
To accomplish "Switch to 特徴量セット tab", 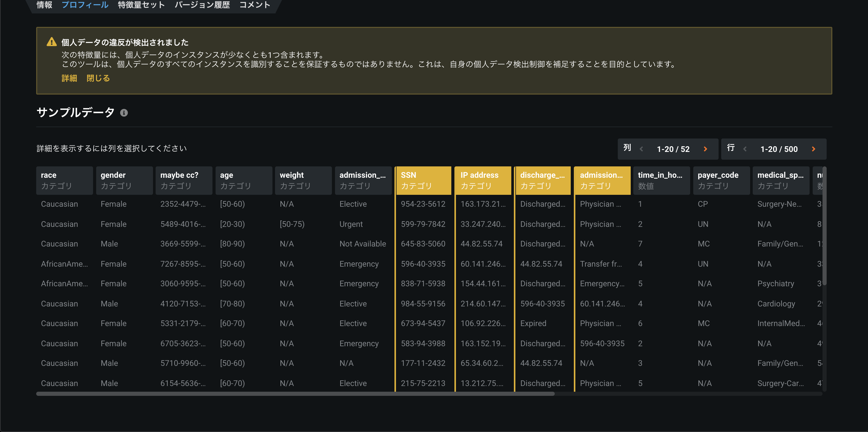I will (141, 5).
